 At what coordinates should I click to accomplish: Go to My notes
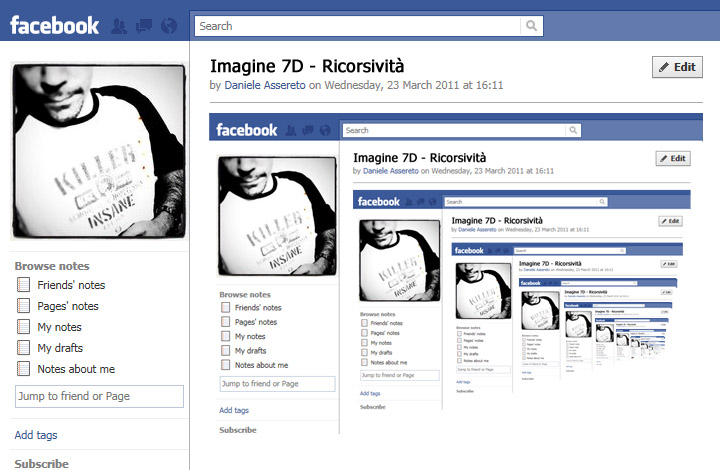click(59, 327)
